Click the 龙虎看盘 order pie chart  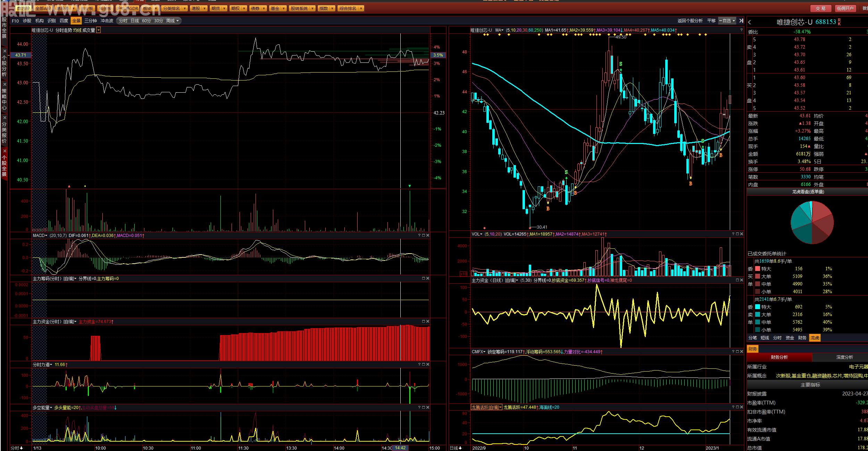[812, 222]
